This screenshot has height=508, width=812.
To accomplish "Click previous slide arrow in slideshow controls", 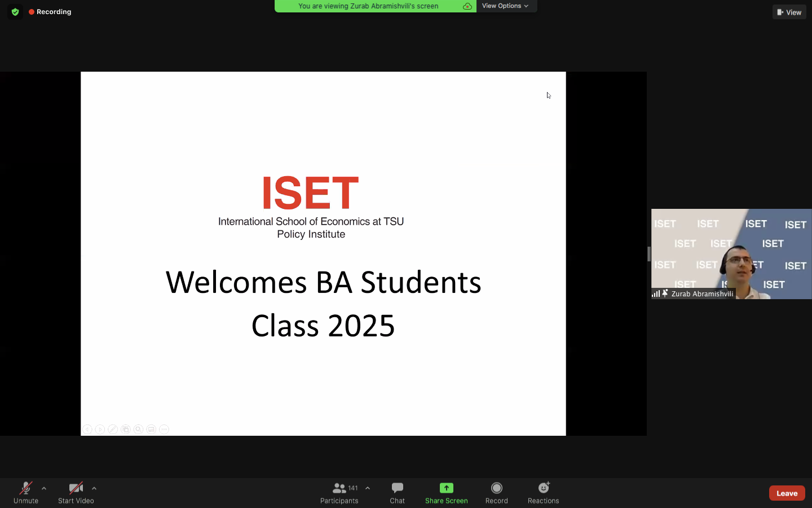I will point(87,430).
